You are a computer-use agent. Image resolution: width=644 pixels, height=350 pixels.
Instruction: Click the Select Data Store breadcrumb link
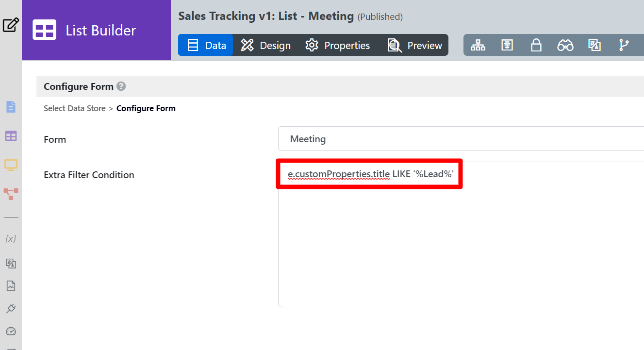point(75,108)
